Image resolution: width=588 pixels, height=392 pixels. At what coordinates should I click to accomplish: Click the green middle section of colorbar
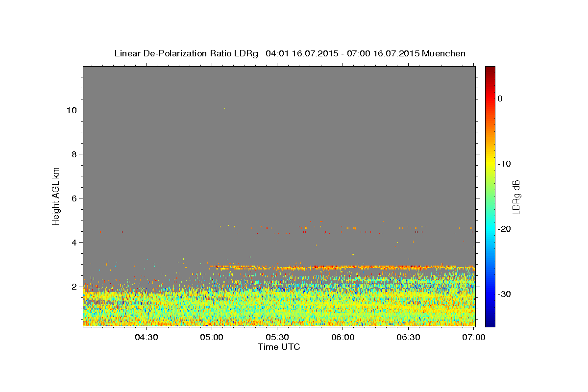point(490,196)
